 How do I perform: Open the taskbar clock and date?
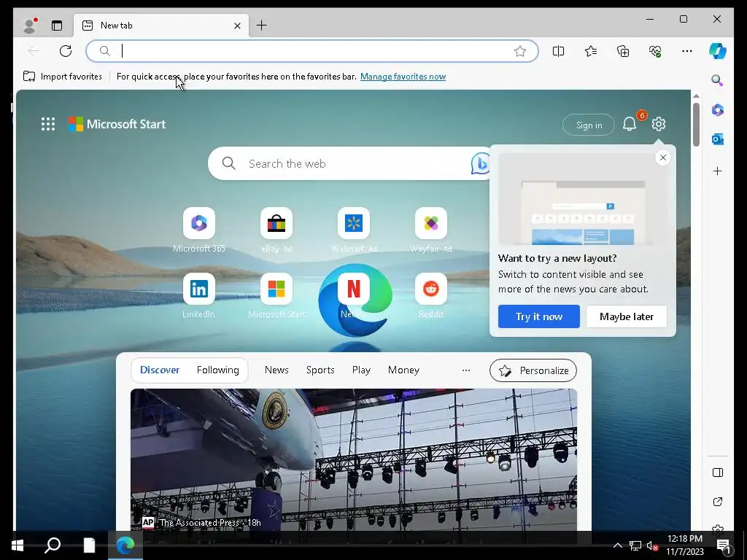click(684, 545)
